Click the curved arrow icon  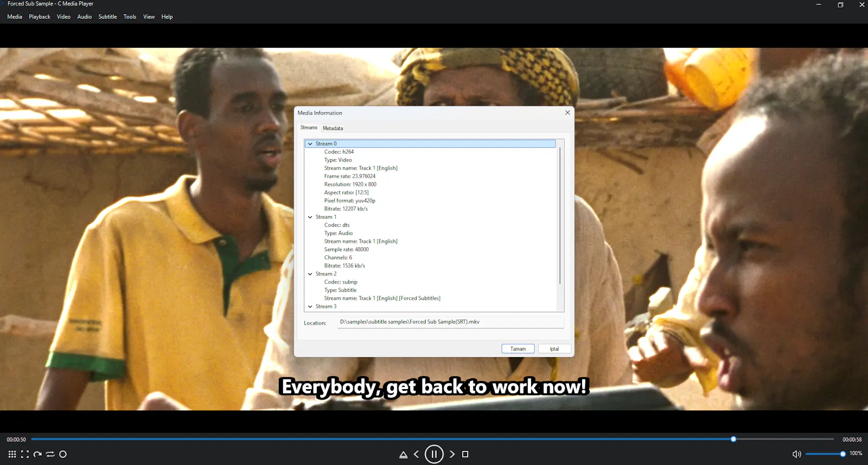coord(37,454)
